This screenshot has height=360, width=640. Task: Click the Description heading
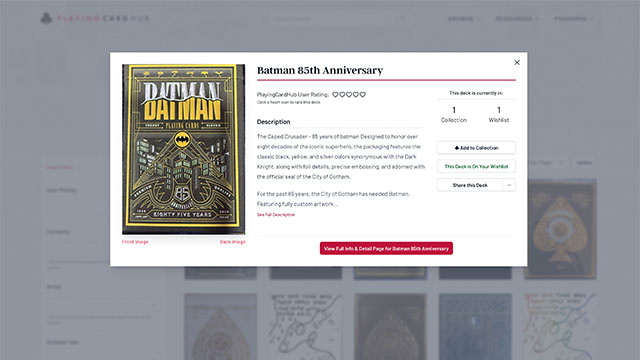[x=273, y=122]
